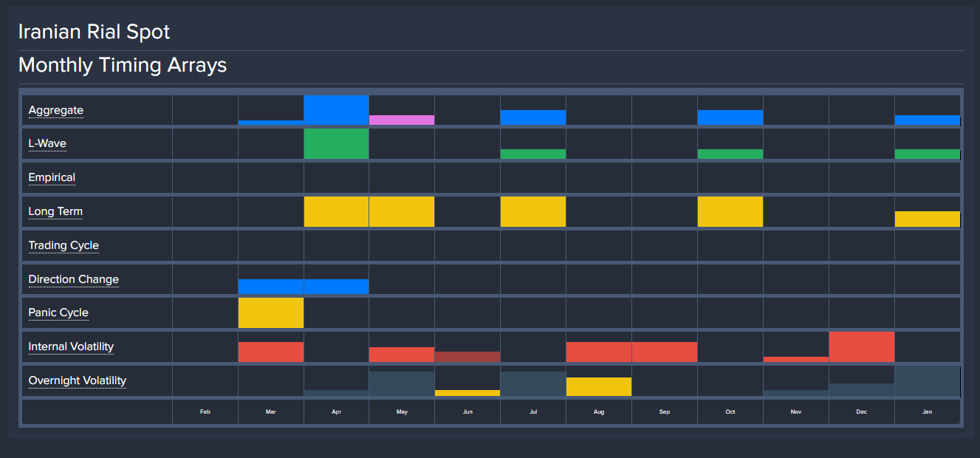
Task: Select the blue Direction Change bar for April
Action: [x=337, y=287]
